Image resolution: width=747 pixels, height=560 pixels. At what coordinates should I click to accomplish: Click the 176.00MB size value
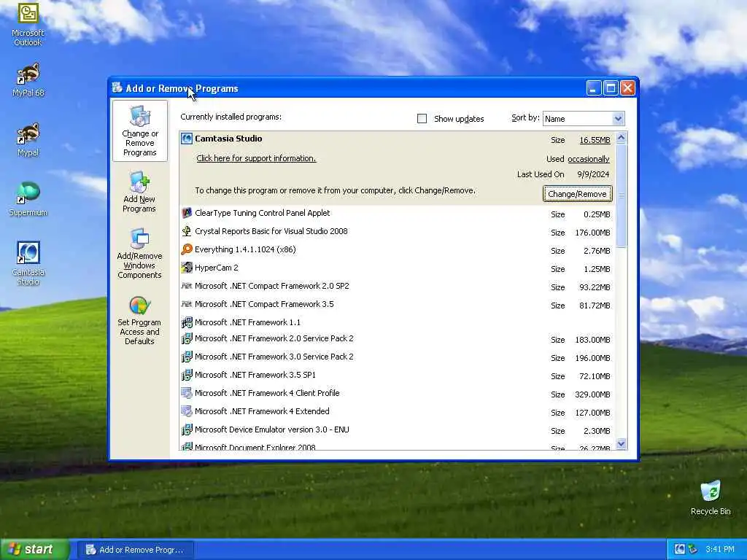click(x=592, y=233)
